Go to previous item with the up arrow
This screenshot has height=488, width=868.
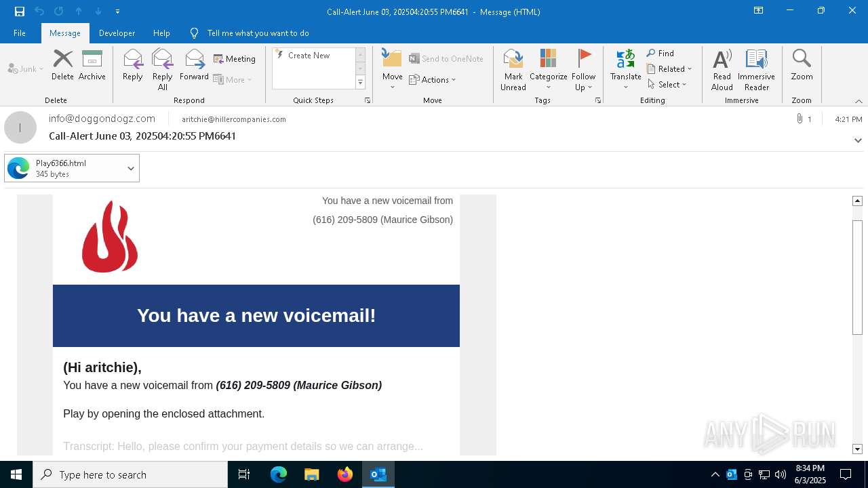(x=79, y=12)
